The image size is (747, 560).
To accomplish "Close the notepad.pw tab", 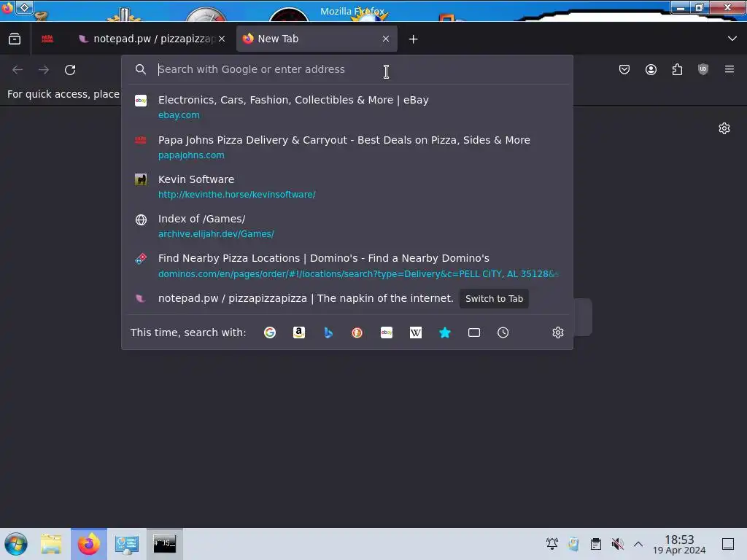I will pos(222,39).
